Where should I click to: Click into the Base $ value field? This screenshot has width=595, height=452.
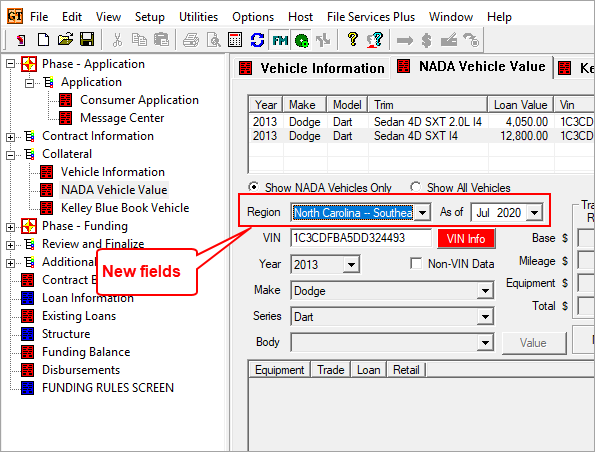click(586, 238)
